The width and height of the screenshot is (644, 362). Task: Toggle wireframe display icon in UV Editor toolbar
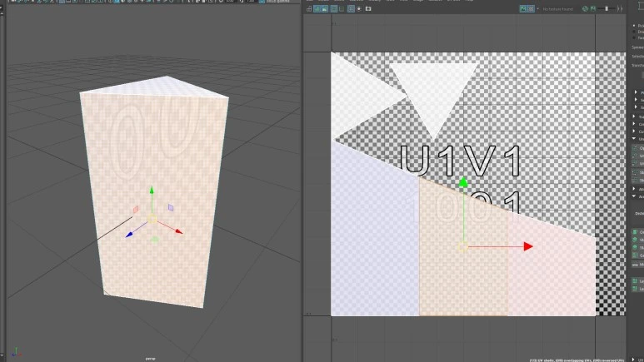309,8
